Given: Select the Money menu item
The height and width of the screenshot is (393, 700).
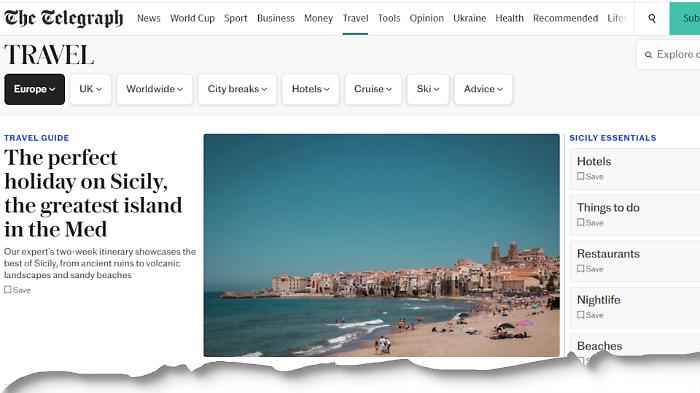Looking at the screenshot, I should point(318,18).
